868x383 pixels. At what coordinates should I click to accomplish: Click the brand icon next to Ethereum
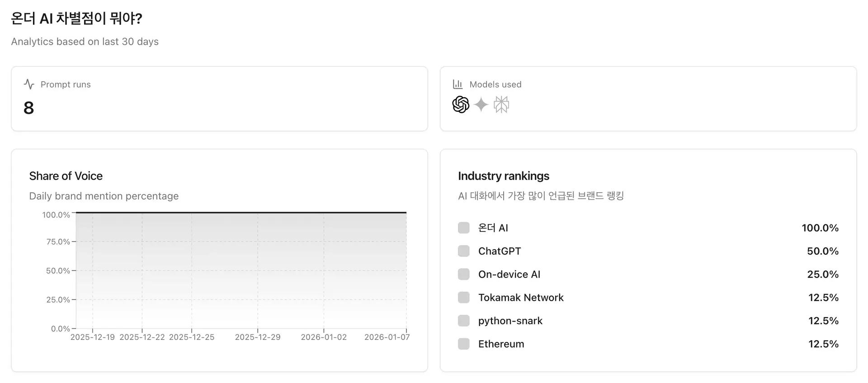tap(464, 344)
